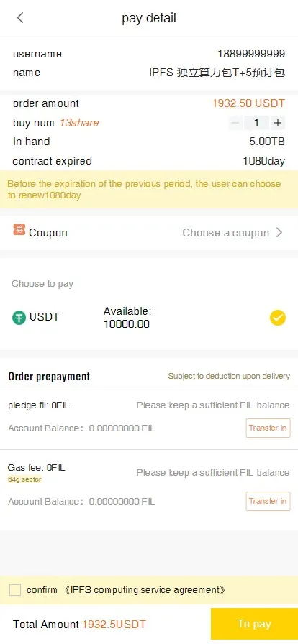This screenshot has height=644, width=298.
Task: Tap the Available 10000.00 balance text
Action: click(127, 318)
